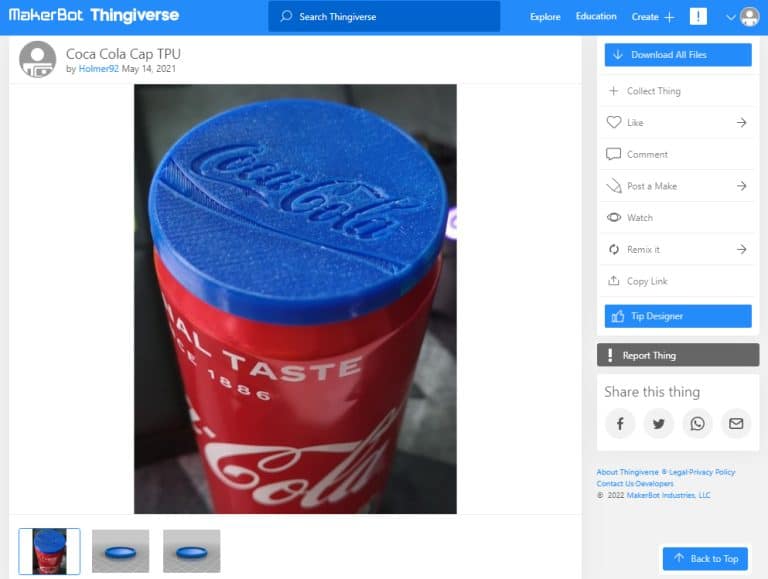Open Contact Us link

pyautogui.click(x=616, y=483)
